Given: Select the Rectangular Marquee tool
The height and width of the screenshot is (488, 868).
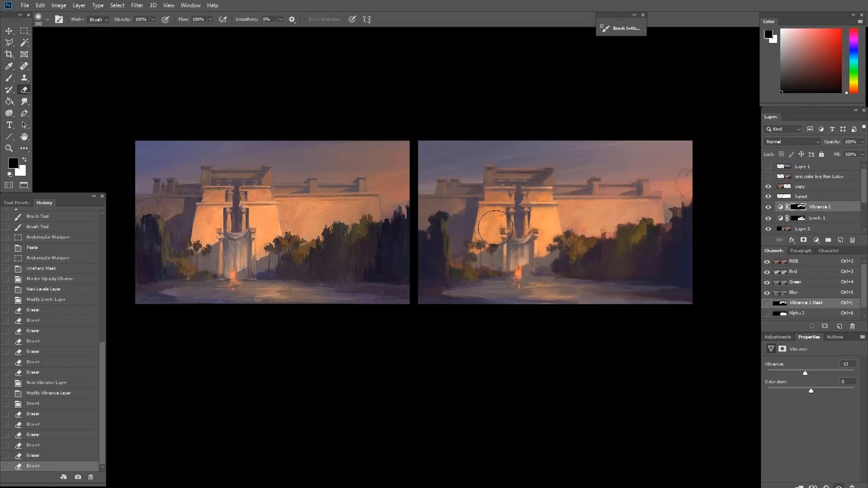Looking at the screenshot, I should [24, 31].
